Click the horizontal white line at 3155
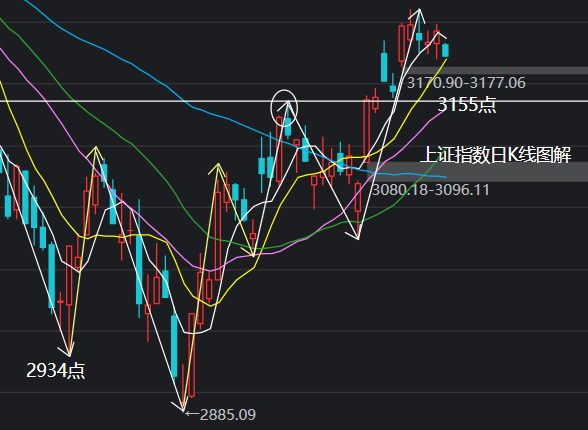The height and width of the screenshot is (430, 588). pos(294,101)
